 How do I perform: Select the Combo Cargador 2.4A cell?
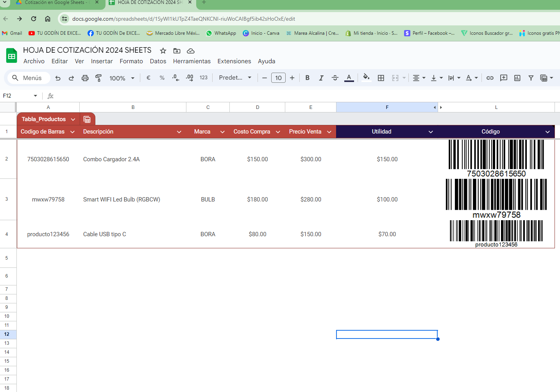[x=133, y=159]
